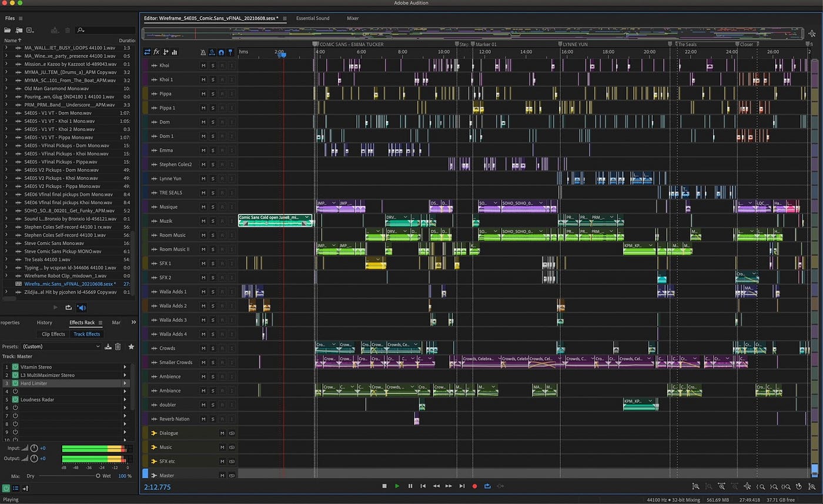Screen dimensions: 823x504
Task: Expand the SFX etc bus track
Action: [x=154, y=462]
